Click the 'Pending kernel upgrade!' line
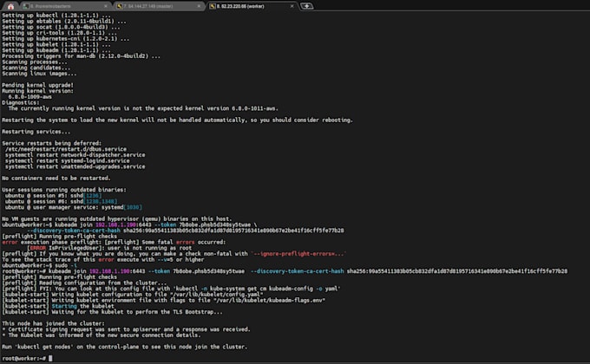The height and width of the screenshot is (364, 590). click(x=37, y=85)
